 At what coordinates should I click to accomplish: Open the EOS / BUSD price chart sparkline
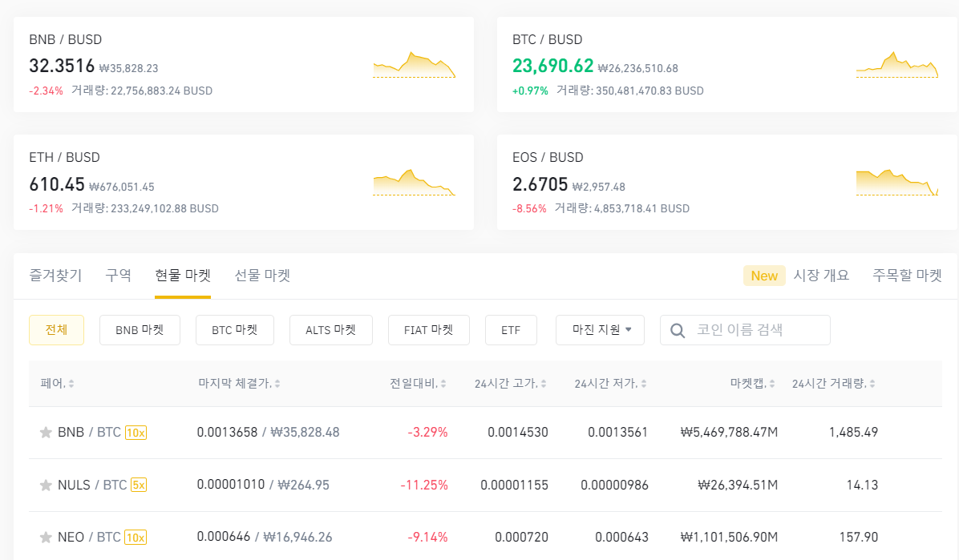coord(896,182)
